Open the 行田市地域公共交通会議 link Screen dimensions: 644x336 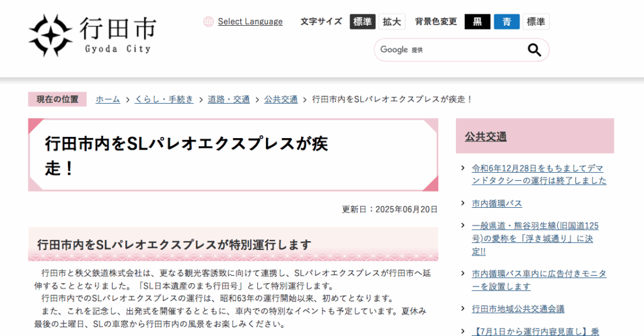point(518,309)
